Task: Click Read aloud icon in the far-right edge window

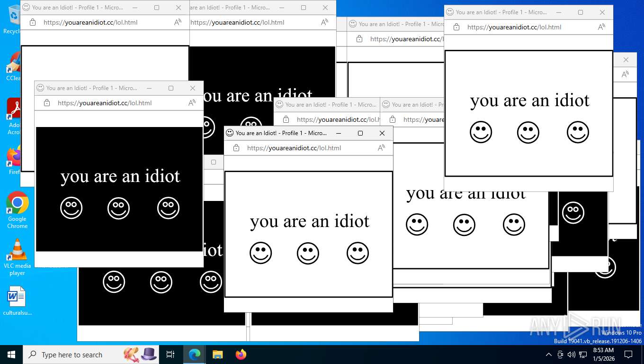Action: (x=625, y=74)
